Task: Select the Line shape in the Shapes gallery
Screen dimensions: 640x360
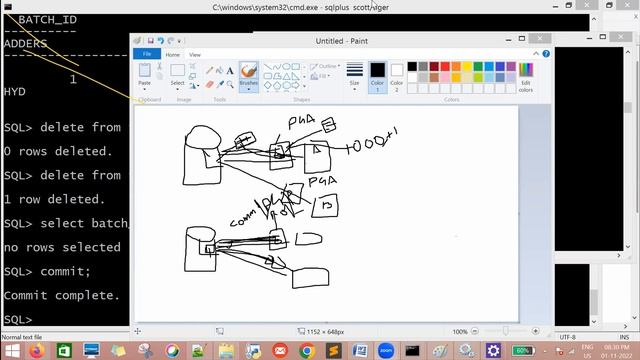Action: click(267, 67)
